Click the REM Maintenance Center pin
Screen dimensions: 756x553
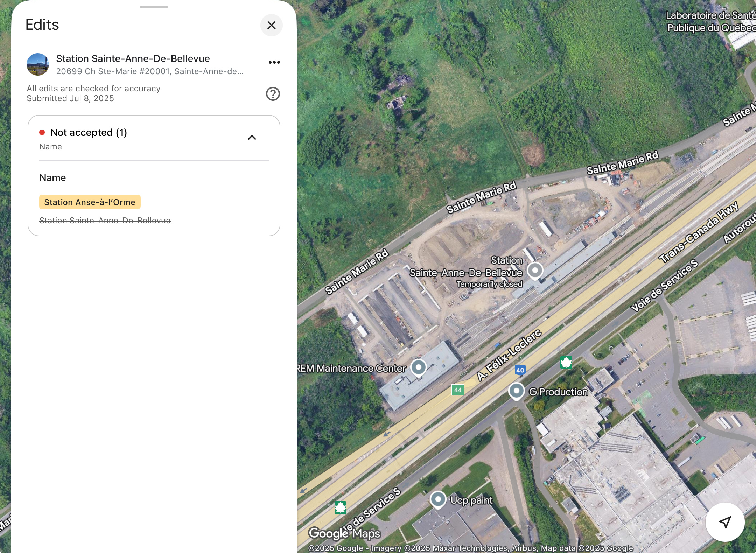click(418, 367)
